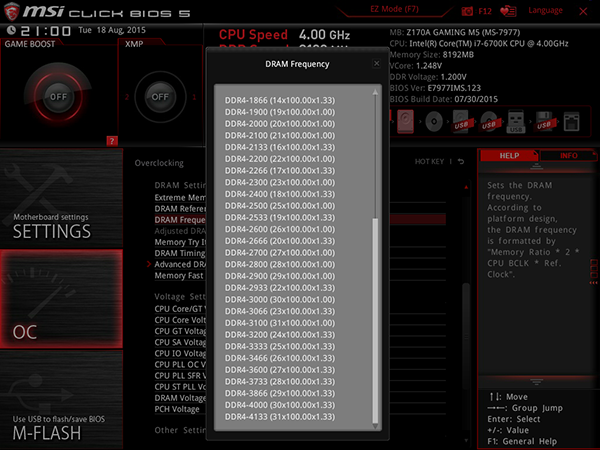Close the DRAM Frequency dialog
Viewport: 600px width, 450px height.
[x=377, y=64]
